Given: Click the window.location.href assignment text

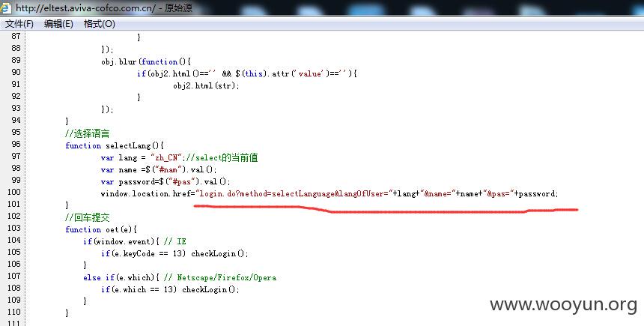Looking at the screenshot, I should click(329, 193).
